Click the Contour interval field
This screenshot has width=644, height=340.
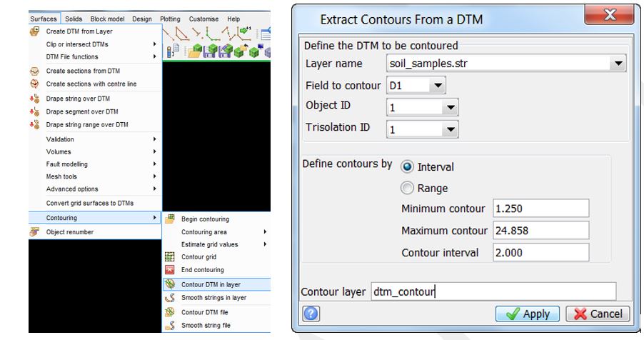point(541,252)
